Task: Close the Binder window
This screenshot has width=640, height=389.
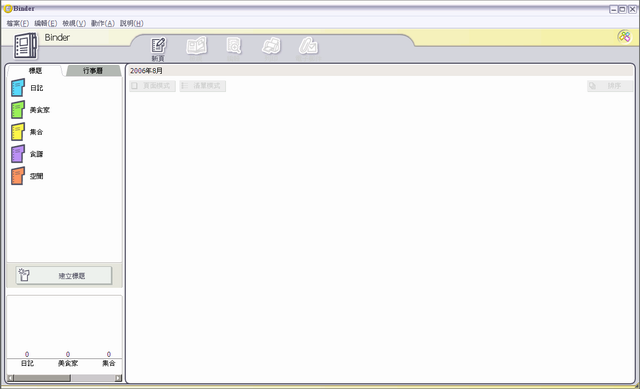Action: 632,9
